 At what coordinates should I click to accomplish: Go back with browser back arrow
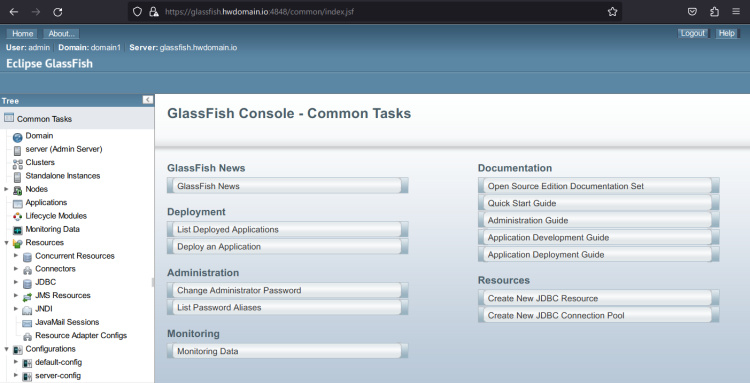[13, 12]
